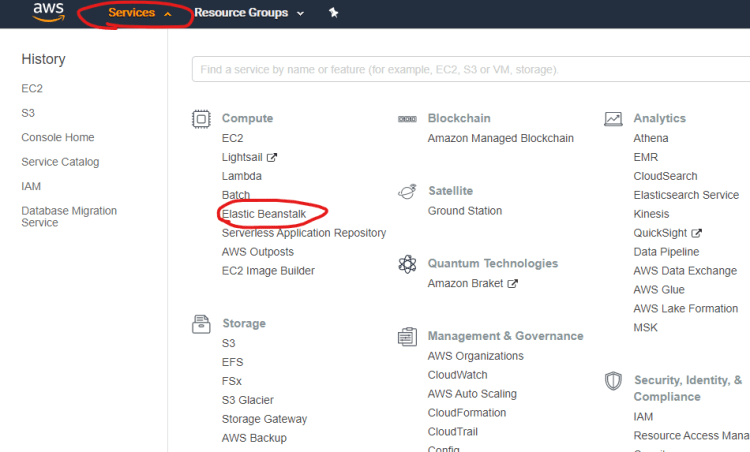Open Storage Gateway
Screen dimensions: 750x452
[265, 419]
